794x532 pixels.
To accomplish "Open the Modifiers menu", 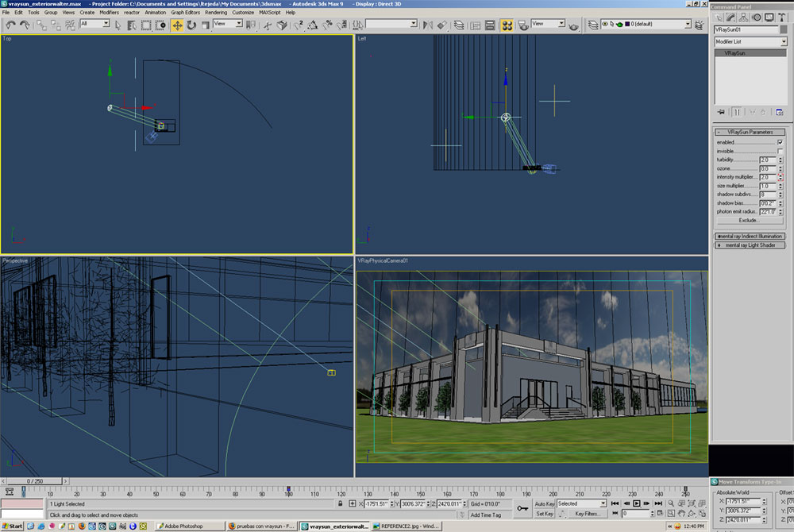I will click(109, 12).
